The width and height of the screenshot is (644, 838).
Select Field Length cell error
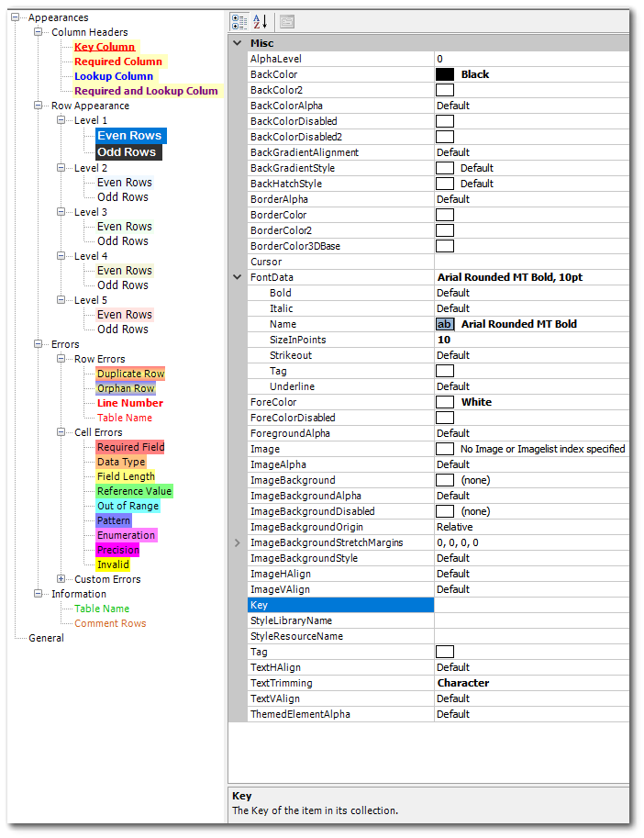126,476
